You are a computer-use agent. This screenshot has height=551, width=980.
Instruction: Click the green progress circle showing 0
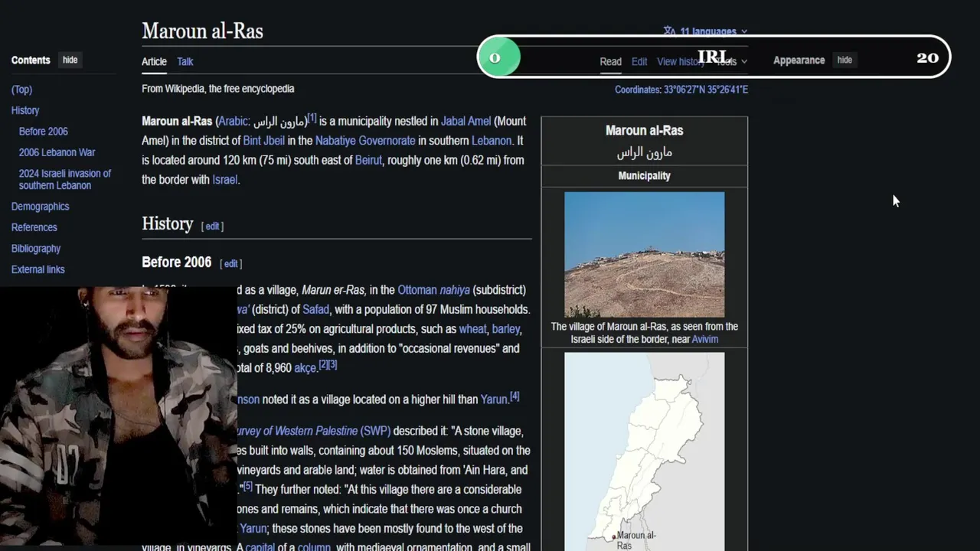(x=498, y=57)
